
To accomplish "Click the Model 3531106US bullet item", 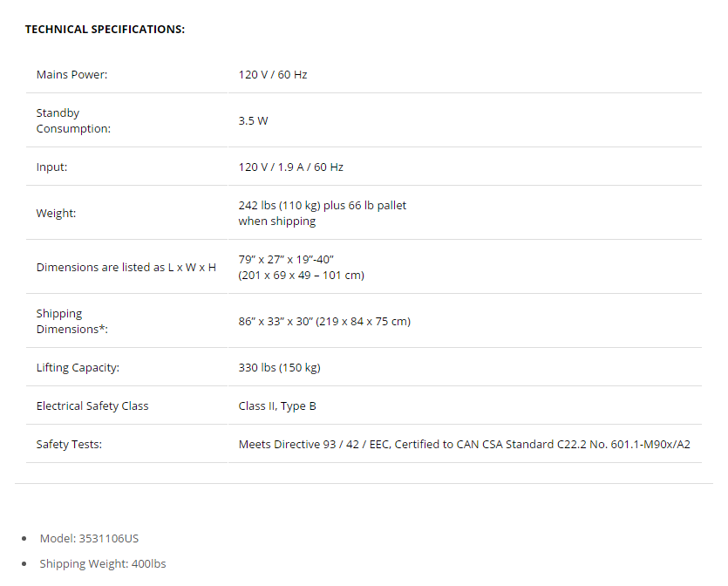I will 89,539.
